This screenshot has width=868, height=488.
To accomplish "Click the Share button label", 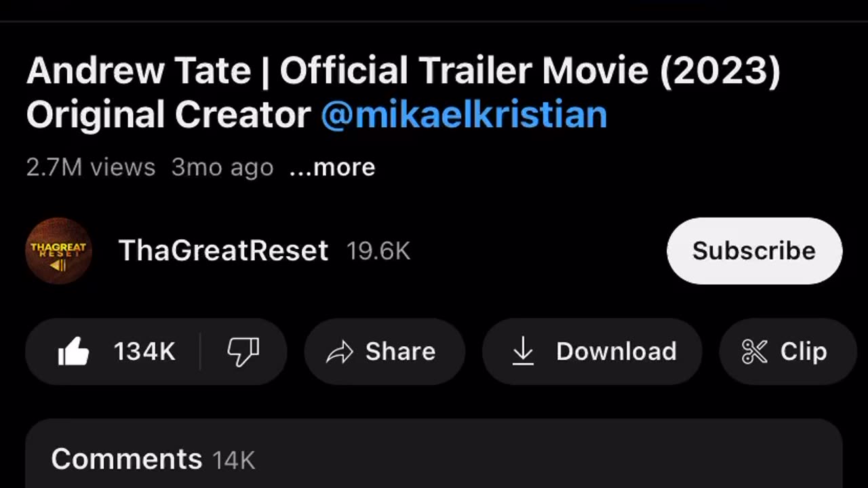I will point(400,352).
